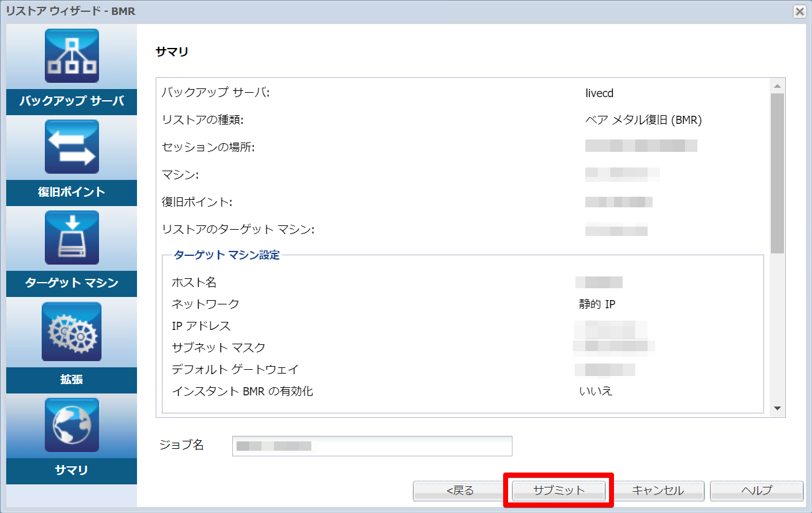Click the ターゲット マシン設定 group title

[x=227, y=255]
